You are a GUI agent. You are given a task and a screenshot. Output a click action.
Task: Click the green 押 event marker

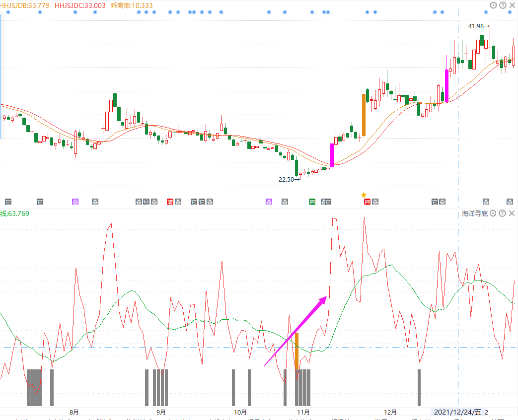pyautogui.click(x=312, y=202)
